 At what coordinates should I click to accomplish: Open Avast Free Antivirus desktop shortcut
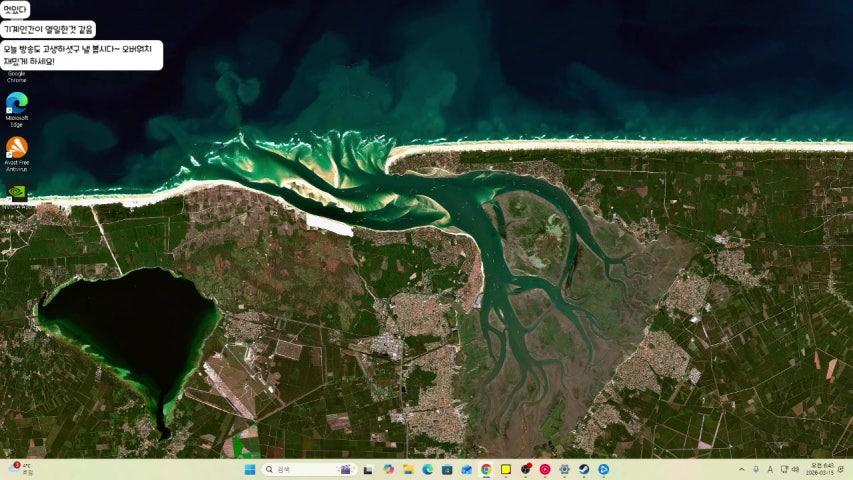click(17, 149)
